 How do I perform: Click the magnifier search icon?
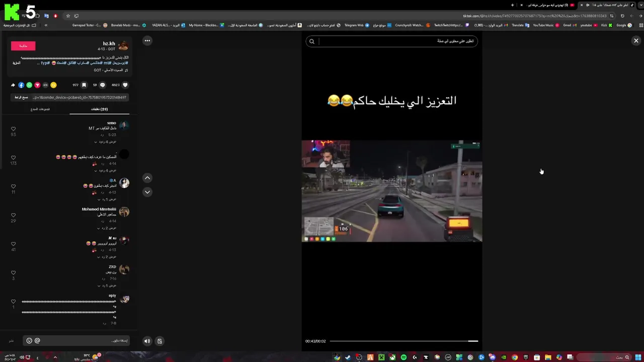[312, 41]
